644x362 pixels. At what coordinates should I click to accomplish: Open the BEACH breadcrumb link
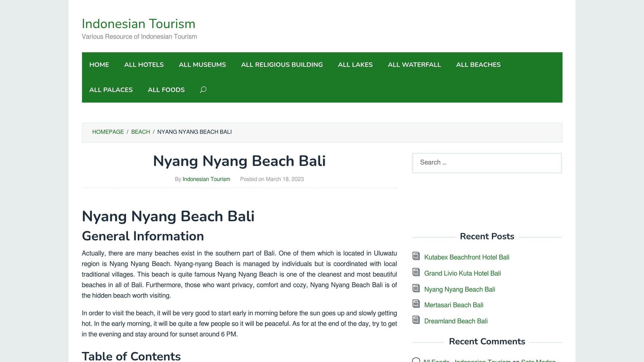[x=141, y=132]
